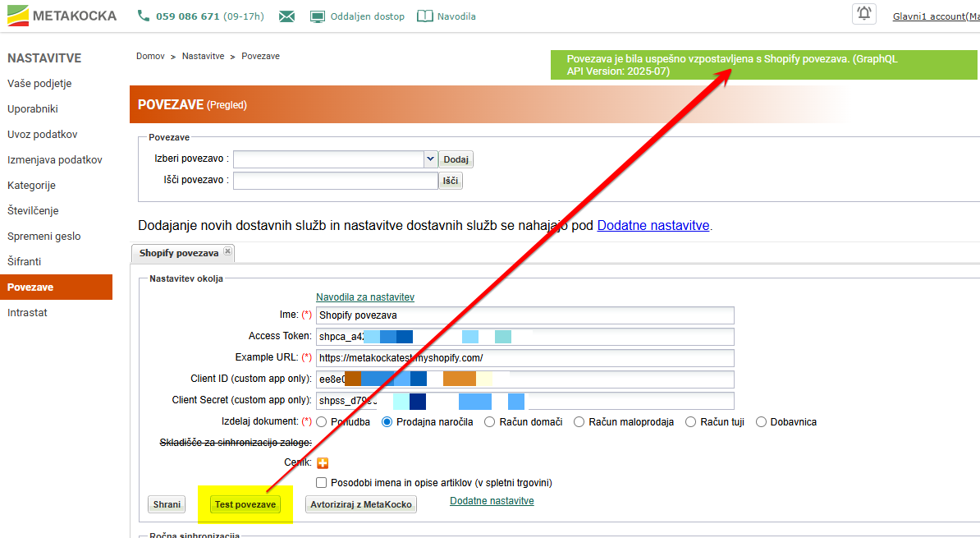Close the Shopify povezava tab with its x icon
Screen dimensions: 980x538
pos(227,251)
